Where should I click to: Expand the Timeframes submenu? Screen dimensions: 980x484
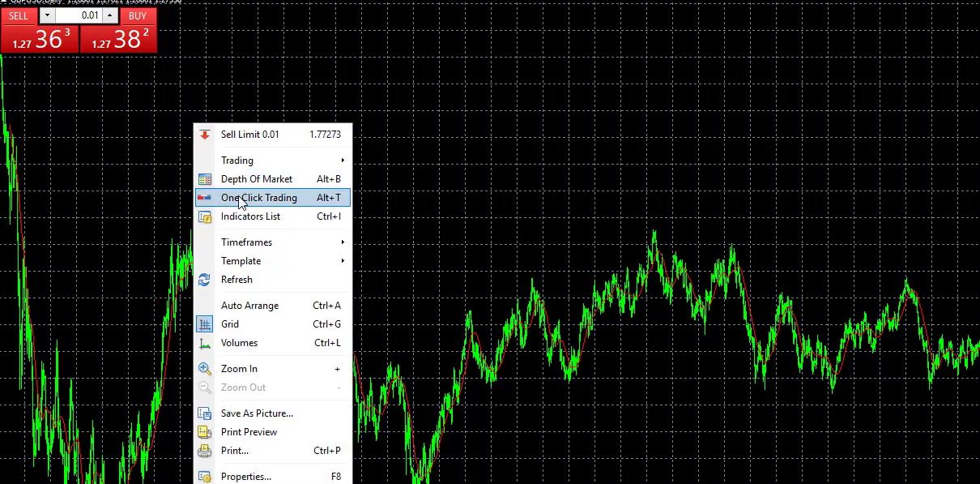[x=246, y=242]
